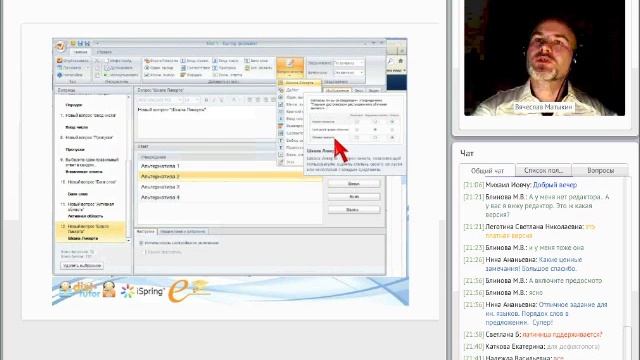Insert a text entry (Ввод строки) question
Viewport: 640px width, 360px height.
[x=194, y=61]
